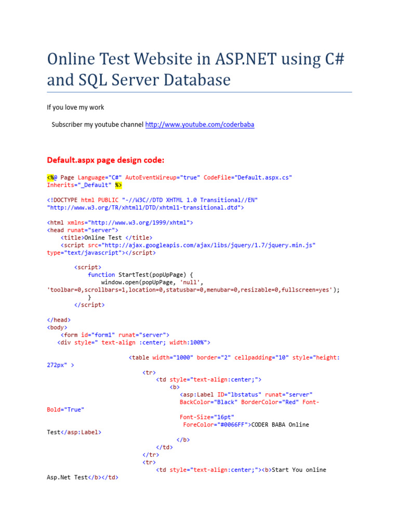Click the ForeColor="#0066FF" line
This screenshot has height=532, width=399.
tap(246, 424)
